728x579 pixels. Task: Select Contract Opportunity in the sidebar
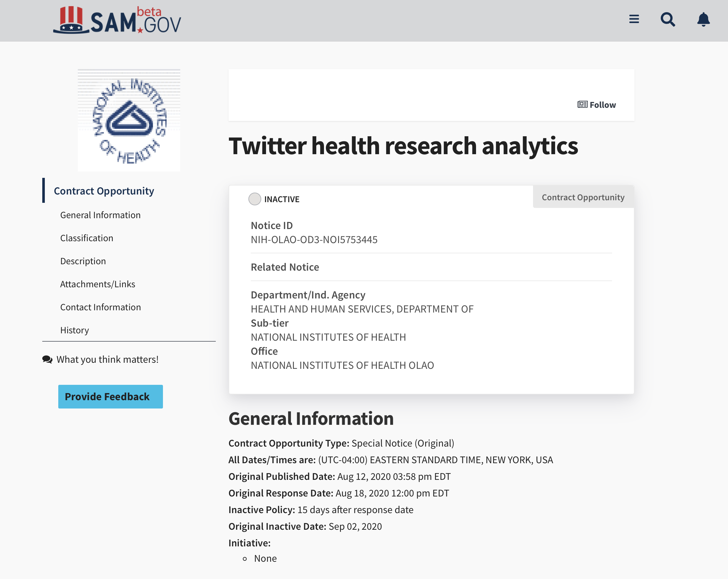[x=104, y=191]
